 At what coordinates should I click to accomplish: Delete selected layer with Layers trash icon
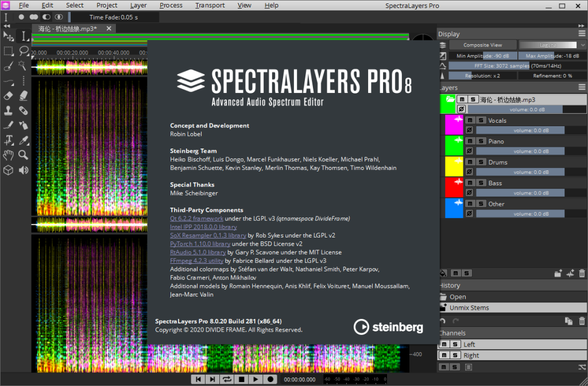pos(582,274)
